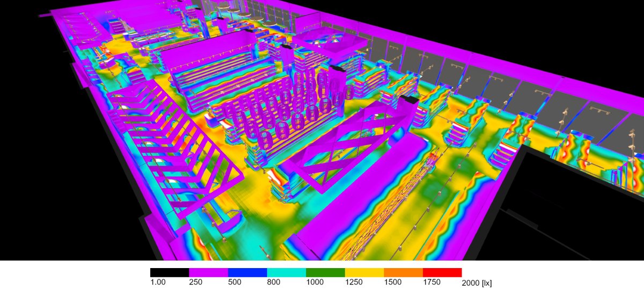Click the '2000 [lx]' legend label
Screen dimensions: 644x296
tap(476, 283)
